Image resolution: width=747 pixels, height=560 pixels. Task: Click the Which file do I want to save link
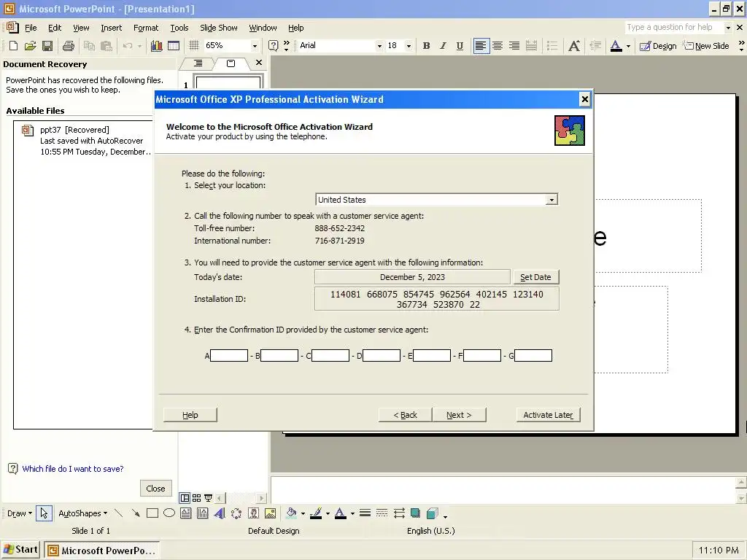tap(73, 469)
